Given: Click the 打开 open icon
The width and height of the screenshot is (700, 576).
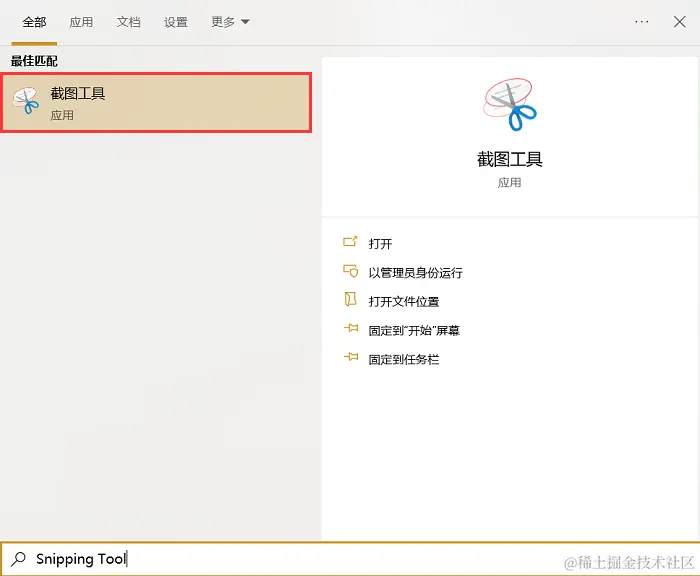Looking at the screenshot, I should [350, 242].
